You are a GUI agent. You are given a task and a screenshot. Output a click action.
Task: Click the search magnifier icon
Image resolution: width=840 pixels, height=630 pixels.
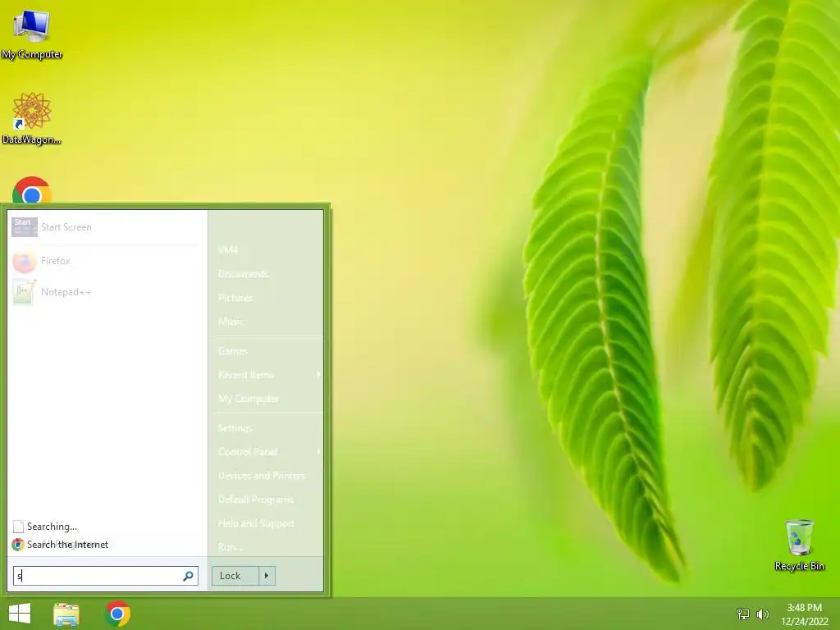click(188, 576)
